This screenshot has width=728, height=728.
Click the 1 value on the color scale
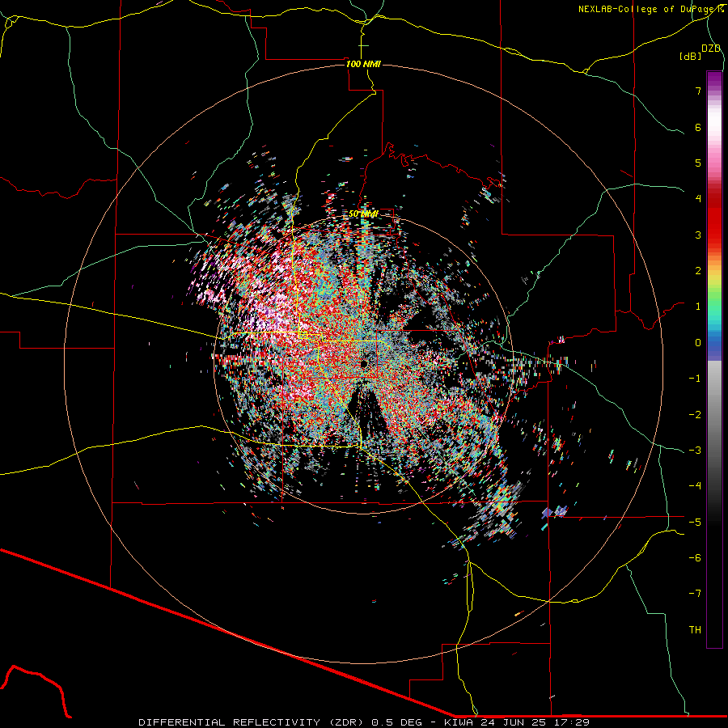(698, 307)
